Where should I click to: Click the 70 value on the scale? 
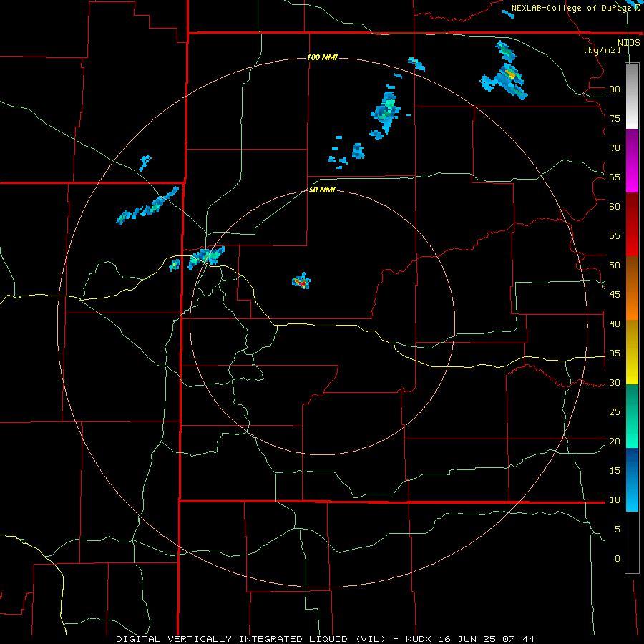(615, 148)
